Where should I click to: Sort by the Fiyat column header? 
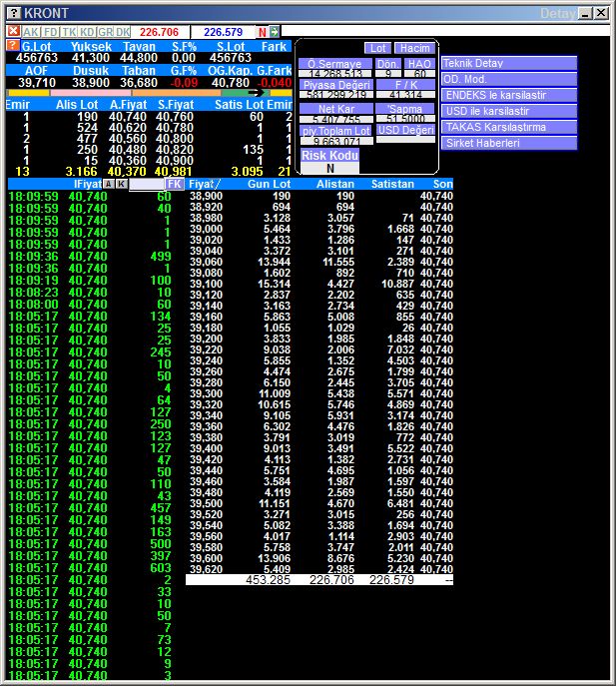[205, 185]
